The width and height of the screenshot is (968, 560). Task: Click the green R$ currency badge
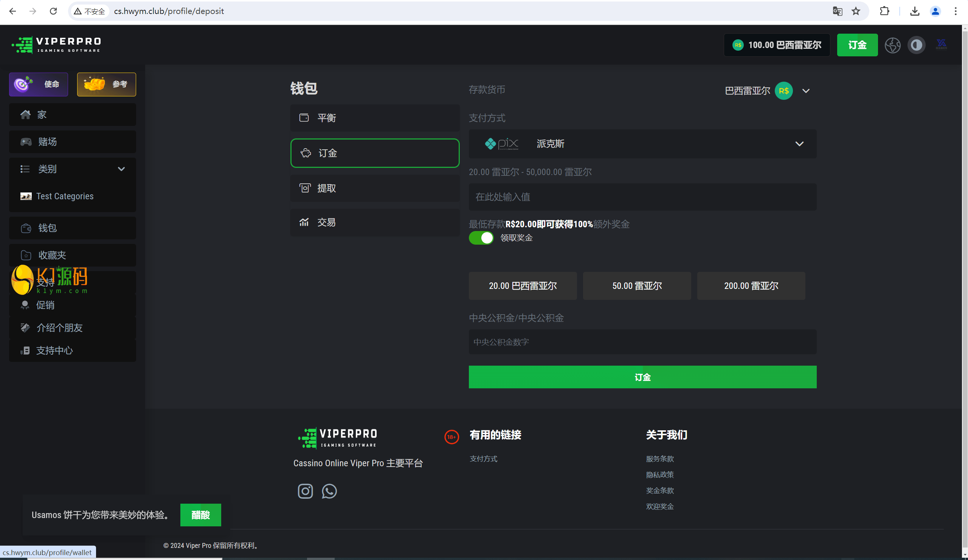(x=783, y=91)
